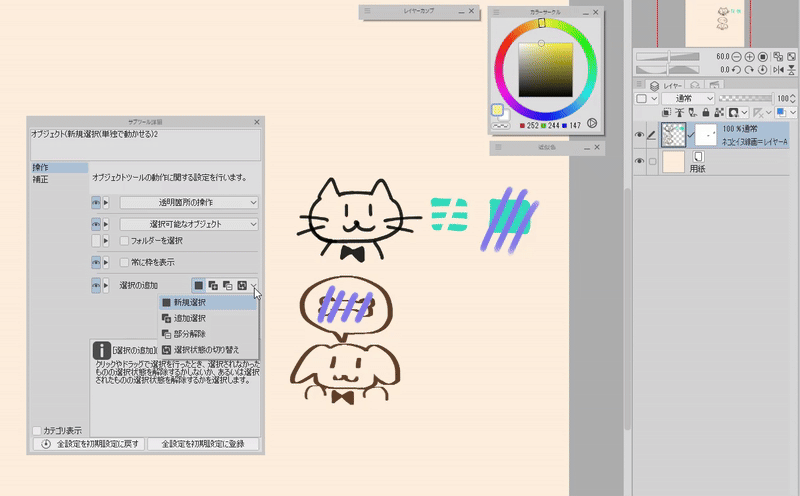Screen dimensions: 800x496
Task: Enable the 常に枠を表示 checkbox
Action: pos(124,262)
